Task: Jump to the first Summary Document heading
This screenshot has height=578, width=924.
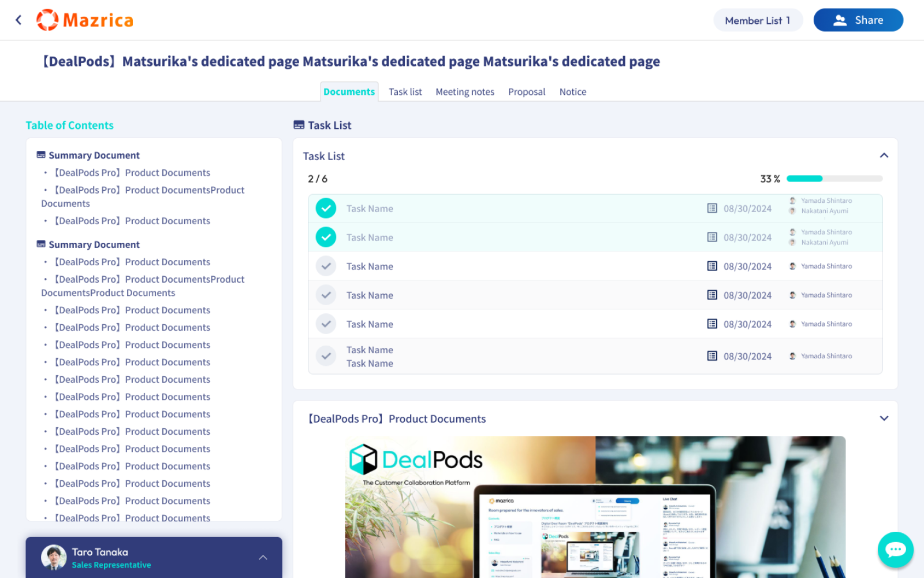Action: [x=94, y=155]
